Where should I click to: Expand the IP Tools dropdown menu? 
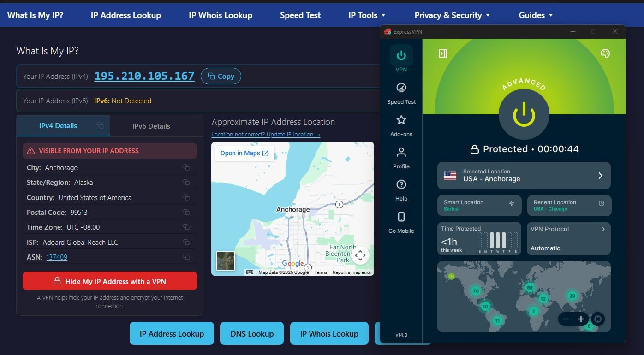pyautogui.click(x=367, y=15)
